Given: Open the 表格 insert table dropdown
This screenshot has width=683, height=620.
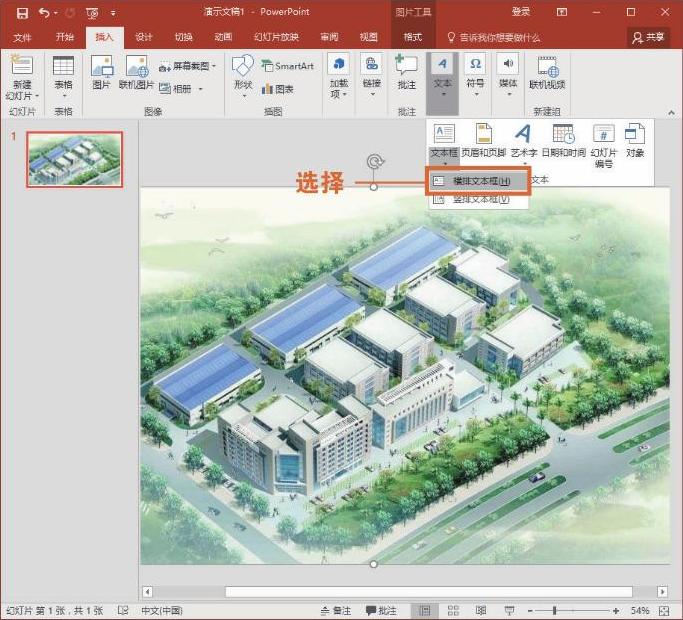Looking at the screenshot, I should (x=63, y=77).
